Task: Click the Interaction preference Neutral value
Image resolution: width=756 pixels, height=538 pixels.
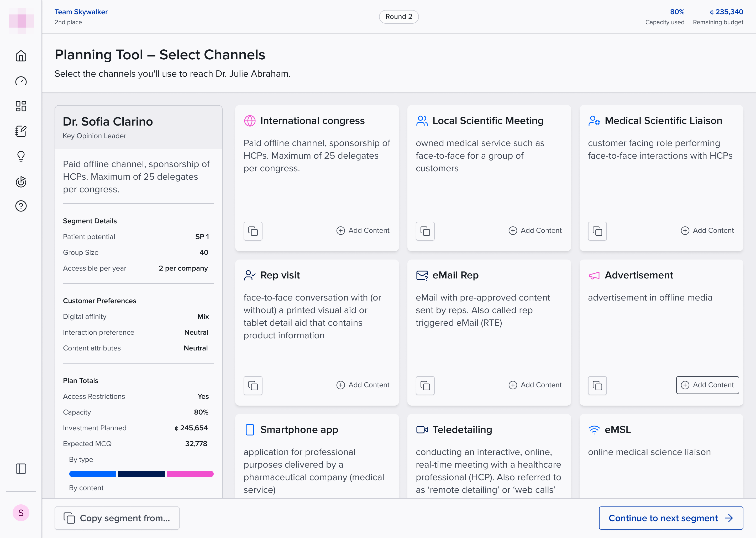Action: (196, 332)
